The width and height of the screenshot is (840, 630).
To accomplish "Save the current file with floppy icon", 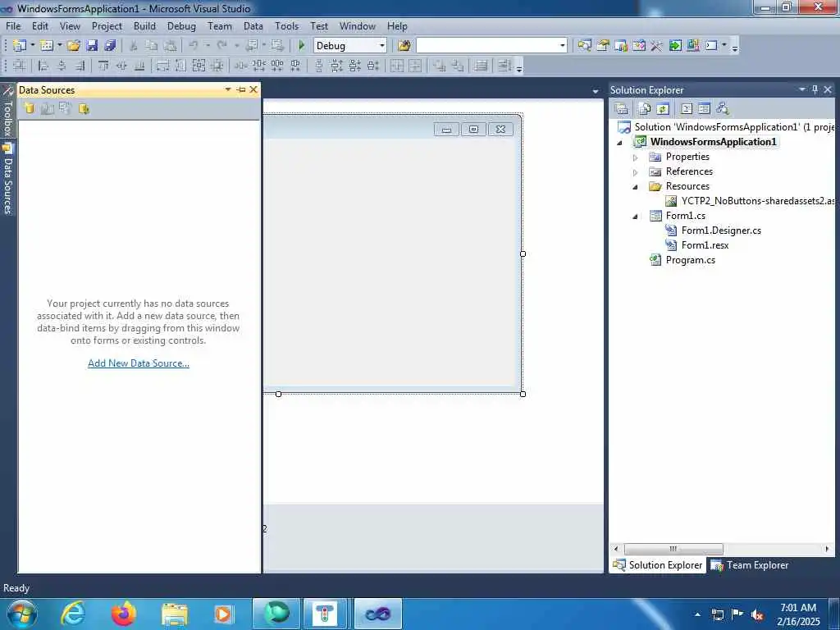I will pos(92,46).
